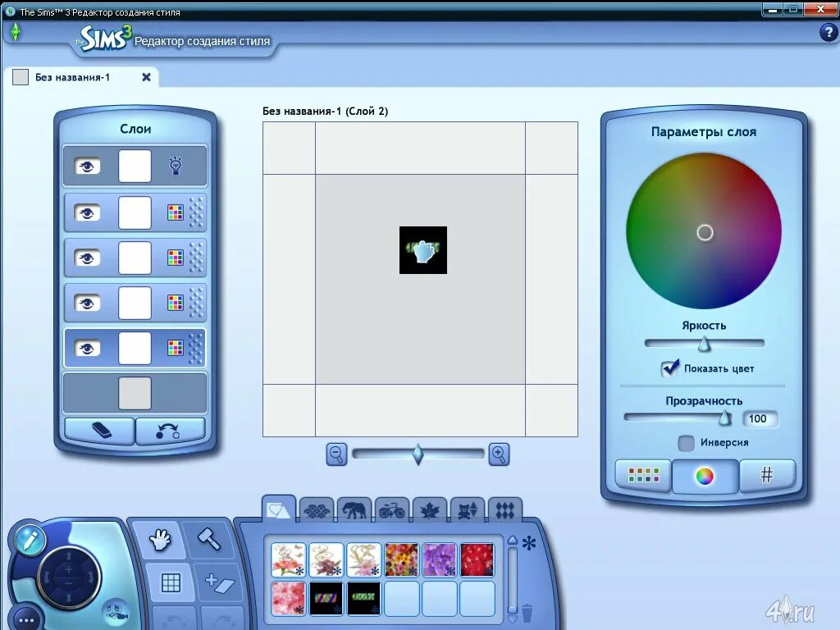The image size is (840, 630).
Task: Switch to the maple leaf pattern tab
Action: tap(430, 509)
